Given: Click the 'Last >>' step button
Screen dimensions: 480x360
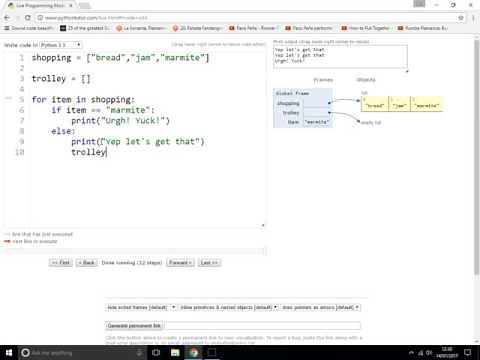Looking at the screenshot, I should tap(209, 263).
